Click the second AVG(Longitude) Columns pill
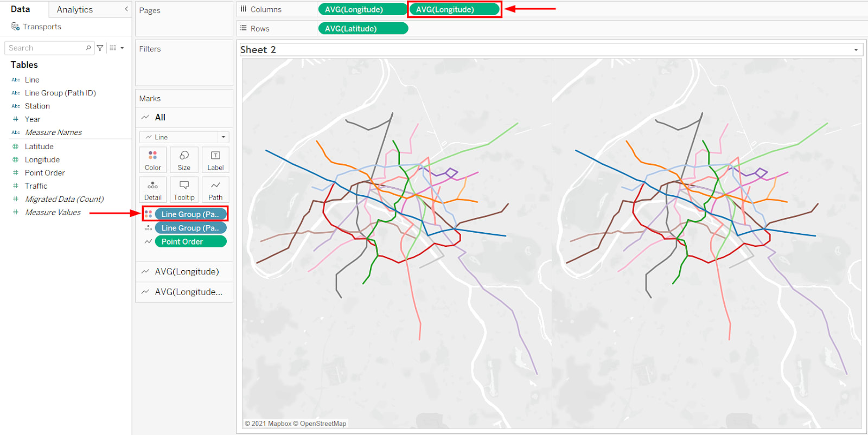 [x=454, y=9]
